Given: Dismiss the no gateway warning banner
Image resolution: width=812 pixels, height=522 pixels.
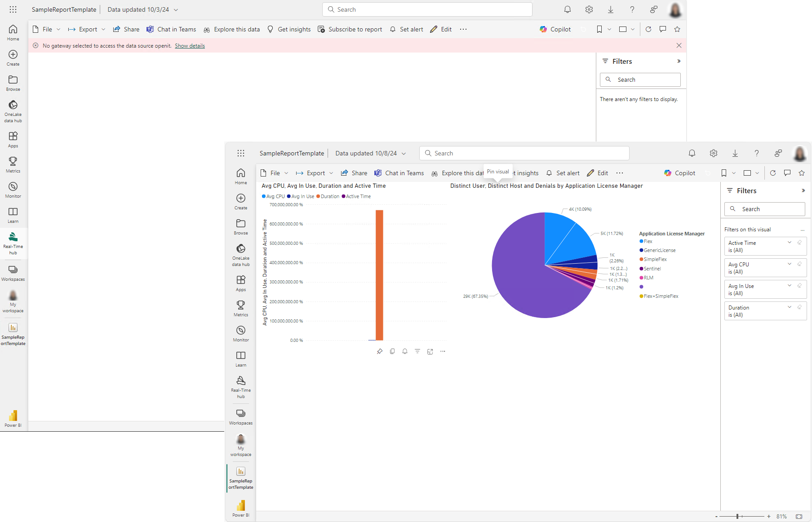Looking at the screenshot, I should (679, 45).
